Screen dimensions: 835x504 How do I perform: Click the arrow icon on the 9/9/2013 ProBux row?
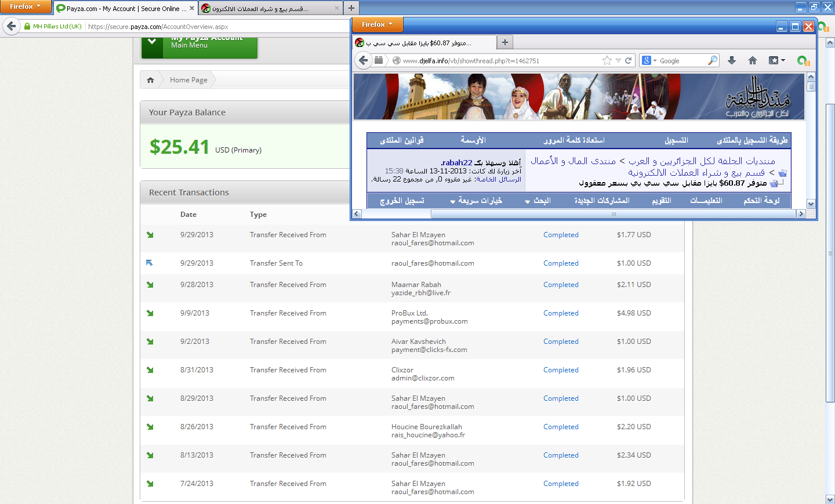150,313
